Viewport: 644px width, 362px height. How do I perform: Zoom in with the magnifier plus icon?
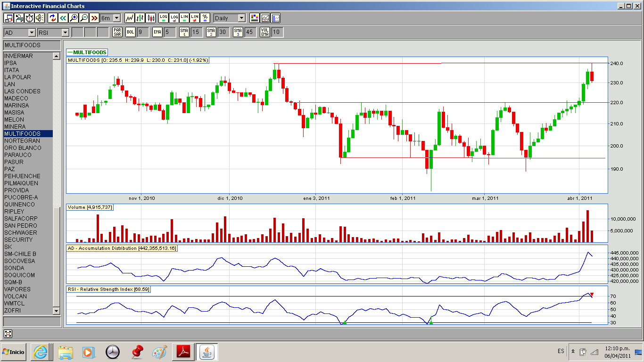[x=74, y=18]
